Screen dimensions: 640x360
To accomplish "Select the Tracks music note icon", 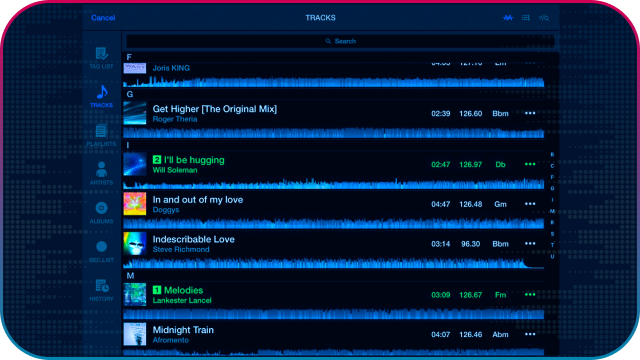I will coord(102,96).
